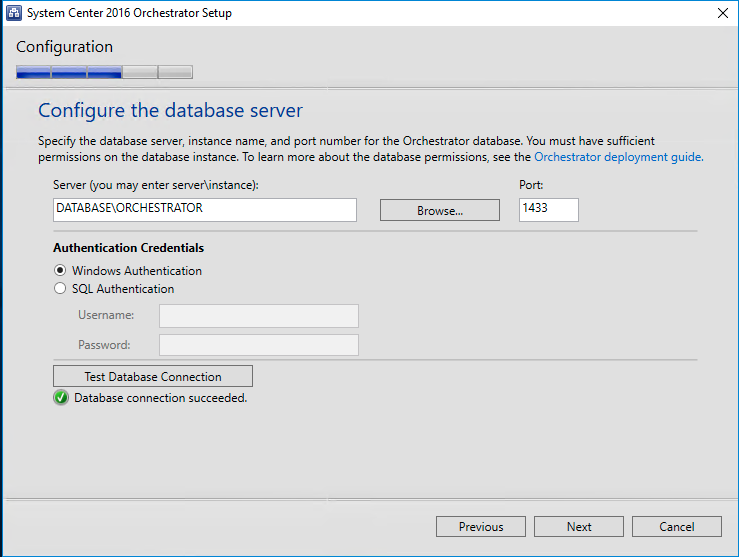
Task: Click the Server name input field
Action: (x=205, y=209)
